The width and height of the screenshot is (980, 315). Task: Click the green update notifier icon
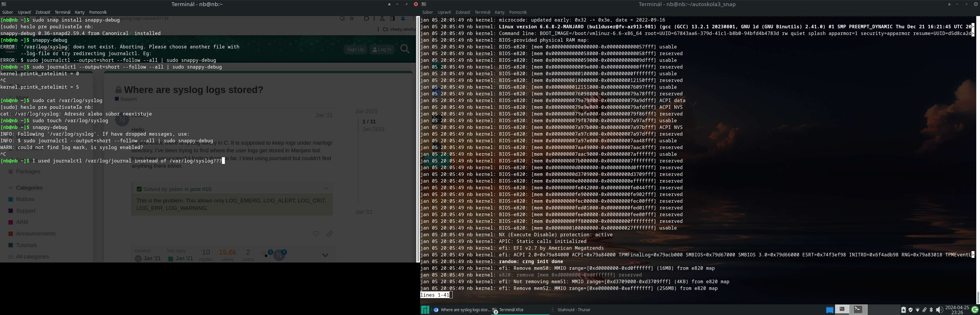click(x=975, y=310)
